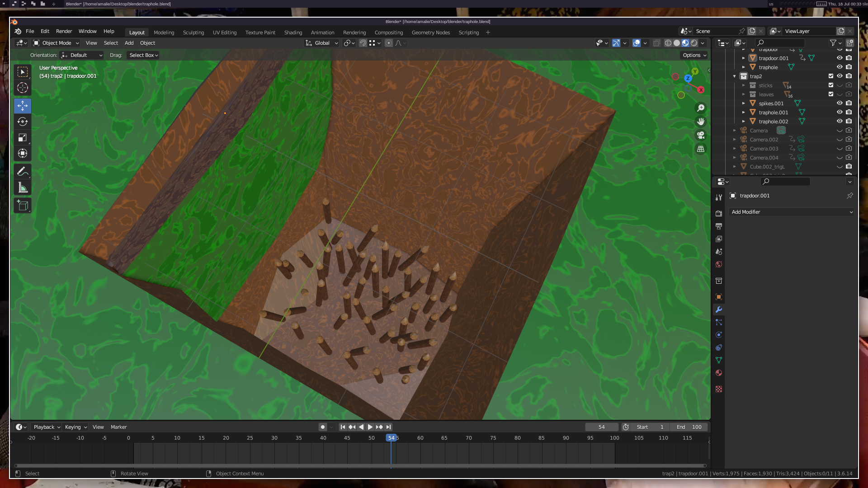The width and height of the screenshot is (868, 488).
Task: Select the Cursor tool
Action: tap(23, 88)
